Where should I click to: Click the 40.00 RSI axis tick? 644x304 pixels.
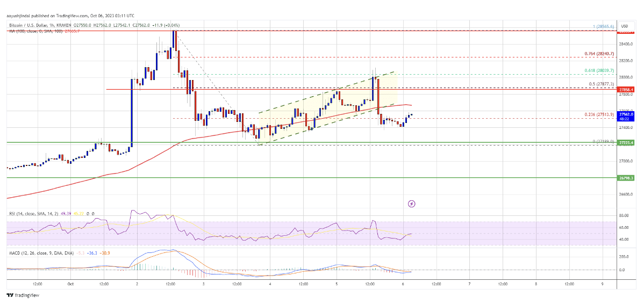tap(625, 239)
